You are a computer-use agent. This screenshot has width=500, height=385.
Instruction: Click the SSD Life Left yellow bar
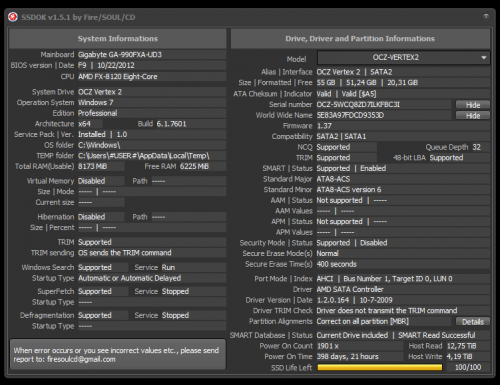click(380, 367)
